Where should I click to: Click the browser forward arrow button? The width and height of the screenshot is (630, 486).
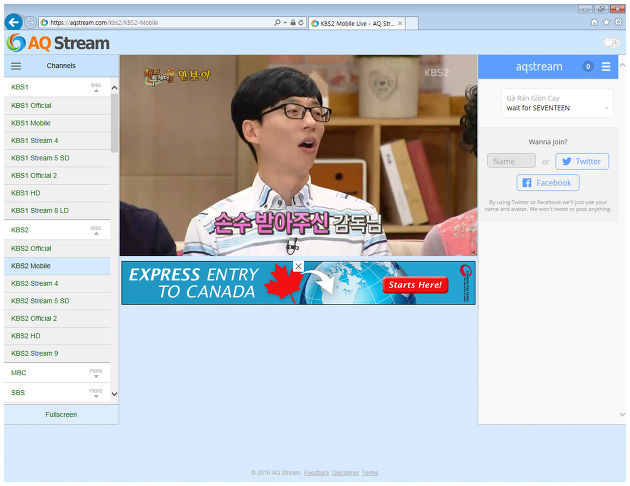[31, 22]
